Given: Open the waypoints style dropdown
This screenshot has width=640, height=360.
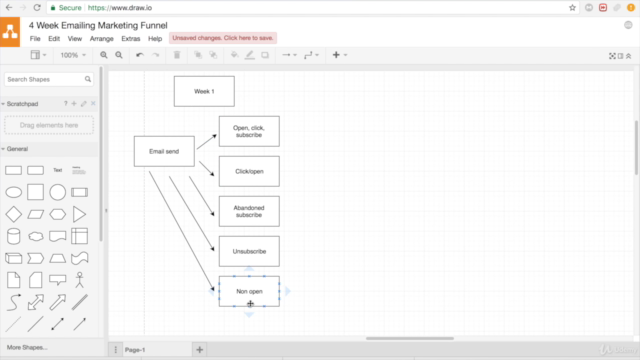Looking at the screenshot, I should [311, 55].
